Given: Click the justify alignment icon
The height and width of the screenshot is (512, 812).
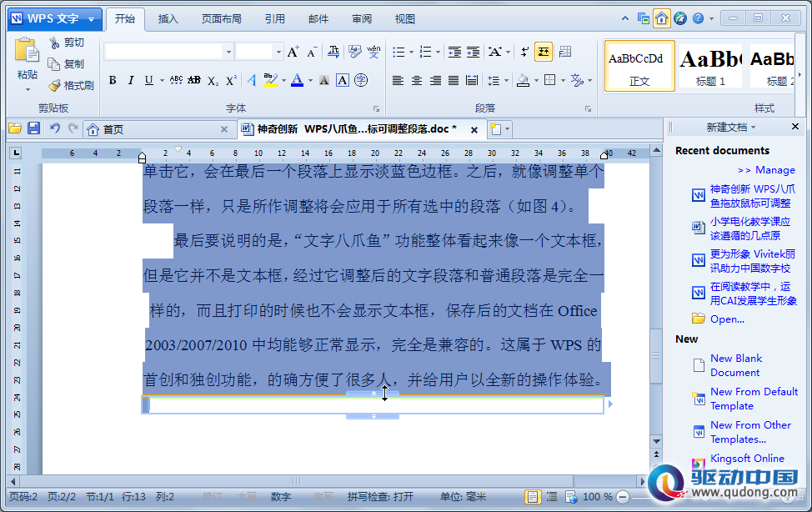Looking at the screenshot, I should tap(454, 80).
